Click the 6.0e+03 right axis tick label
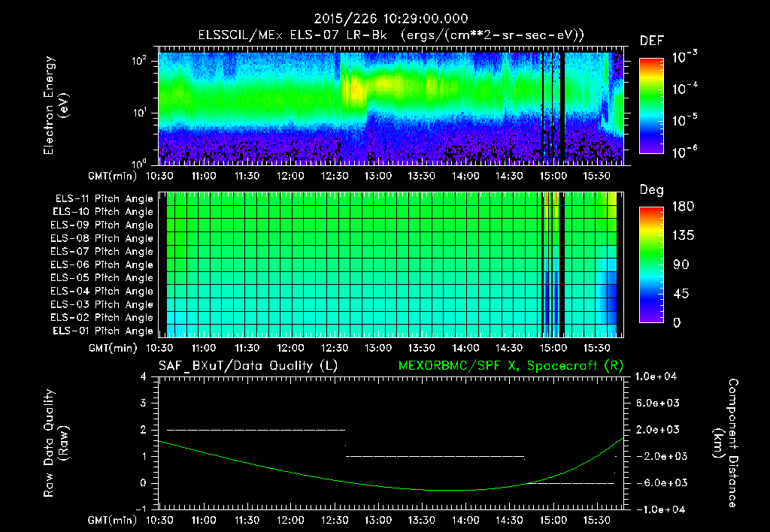This screenshot has height=532, width=770. point(658,404)
